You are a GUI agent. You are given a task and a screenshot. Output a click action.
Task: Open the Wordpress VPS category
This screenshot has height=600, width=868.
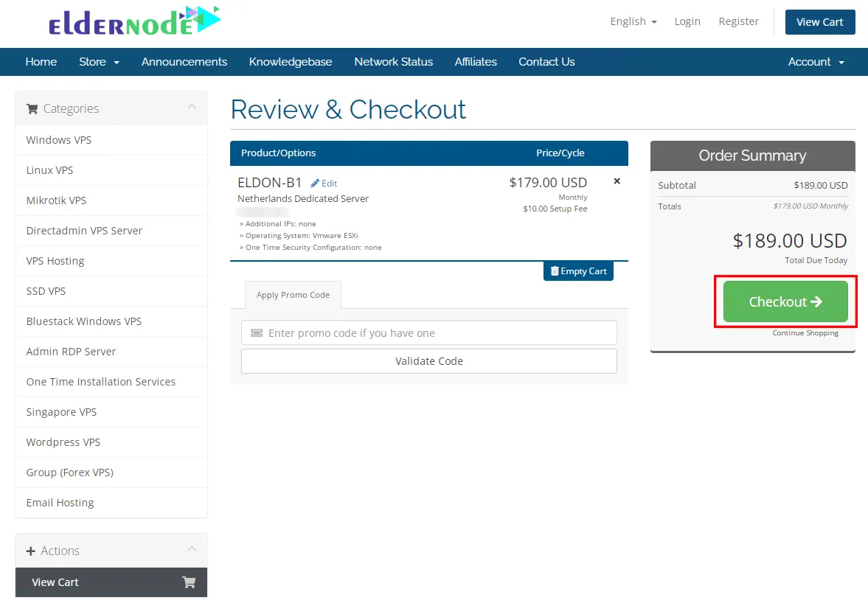111,442
